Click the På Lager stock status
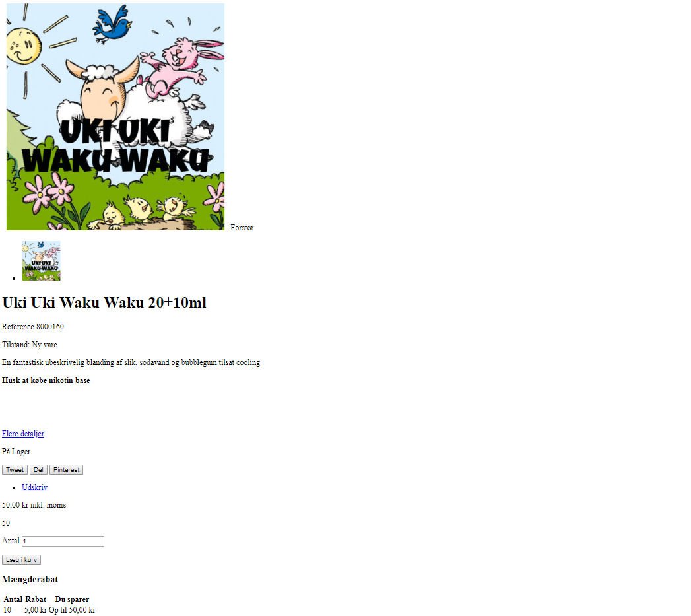The height and width of the screenshot is (616, 691). tap(16, 452)
